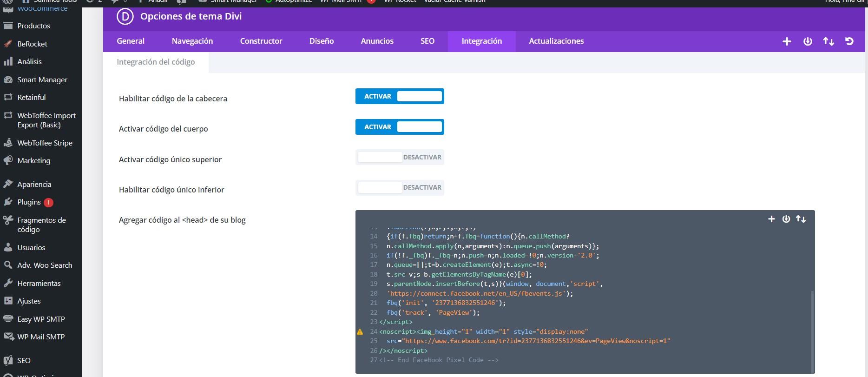Open Productos sidebar icon

click(8, 26)
